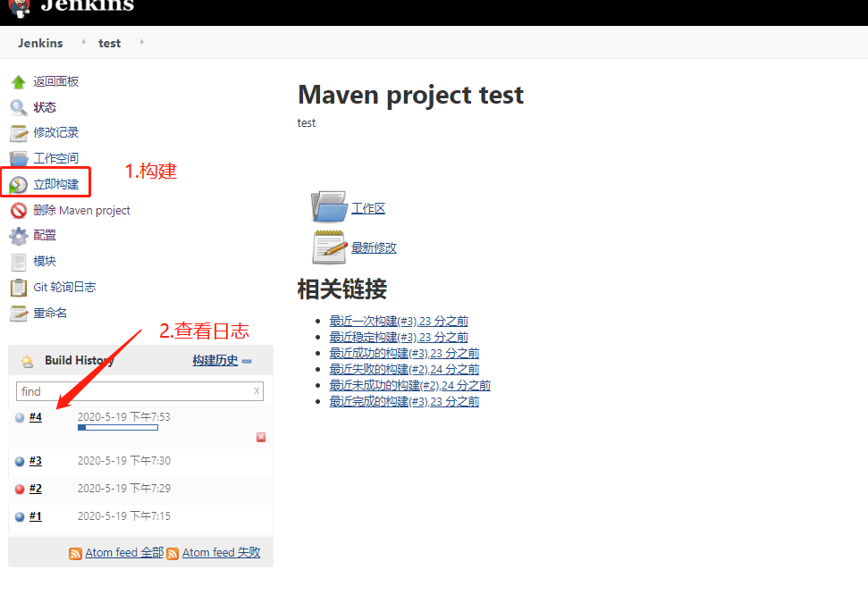Viewport: 868px width, 603px height.
Task: Click the test breadcrumb link
Action: 110,43
